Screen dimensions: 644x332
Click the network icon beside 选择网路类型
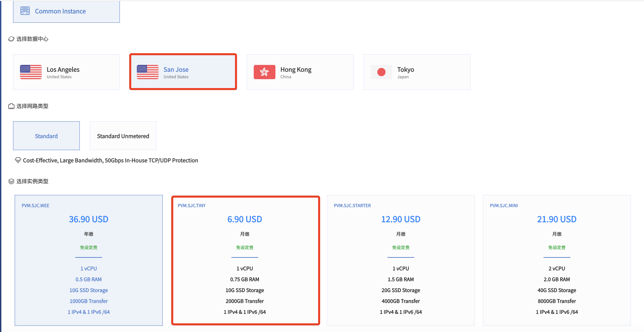[x=11, y=106]
